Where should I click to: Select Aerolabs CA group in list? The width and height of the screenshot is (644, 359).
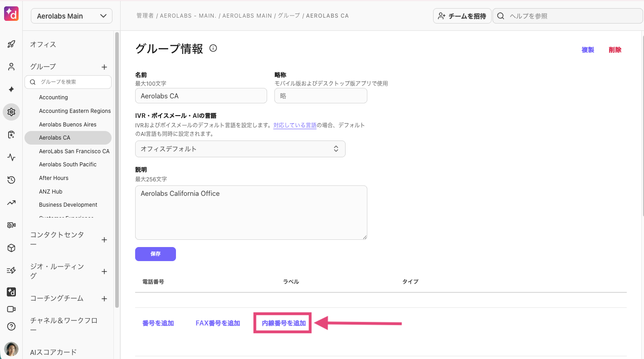tap(68, 138)
